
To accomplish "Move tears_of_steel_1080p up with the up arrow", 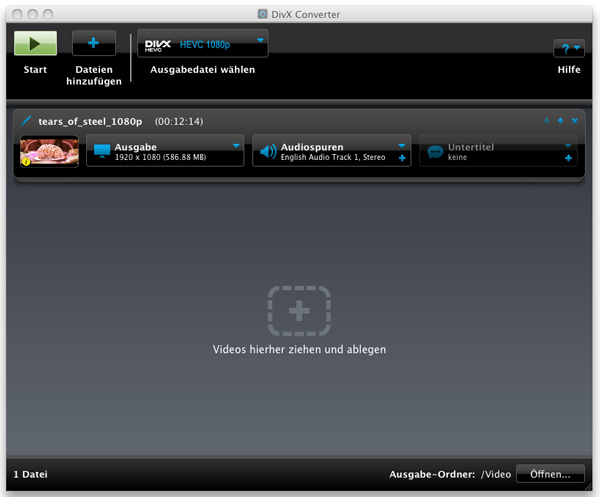I will pos(561,121).
